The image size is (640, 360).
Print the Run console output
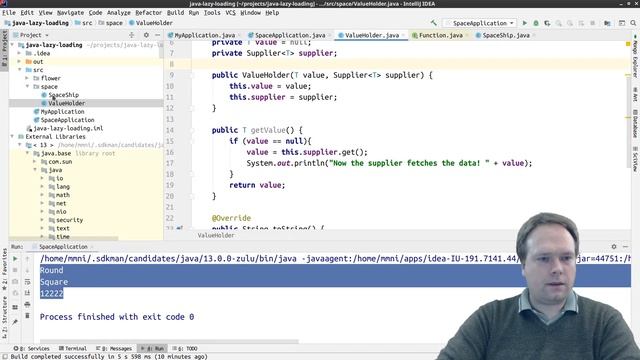tap(27, 304)
